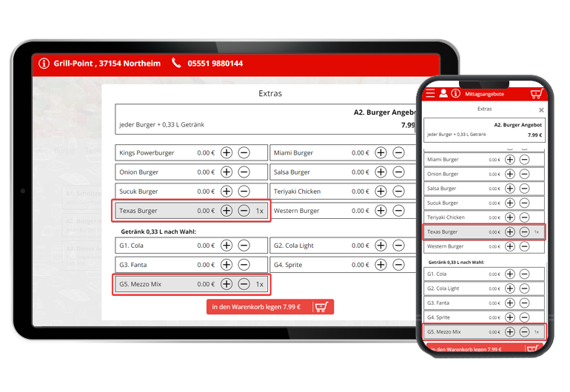
Task: Remove G2. Cola Light on phone
Action: pyautogui.click(x=524, y=288)
